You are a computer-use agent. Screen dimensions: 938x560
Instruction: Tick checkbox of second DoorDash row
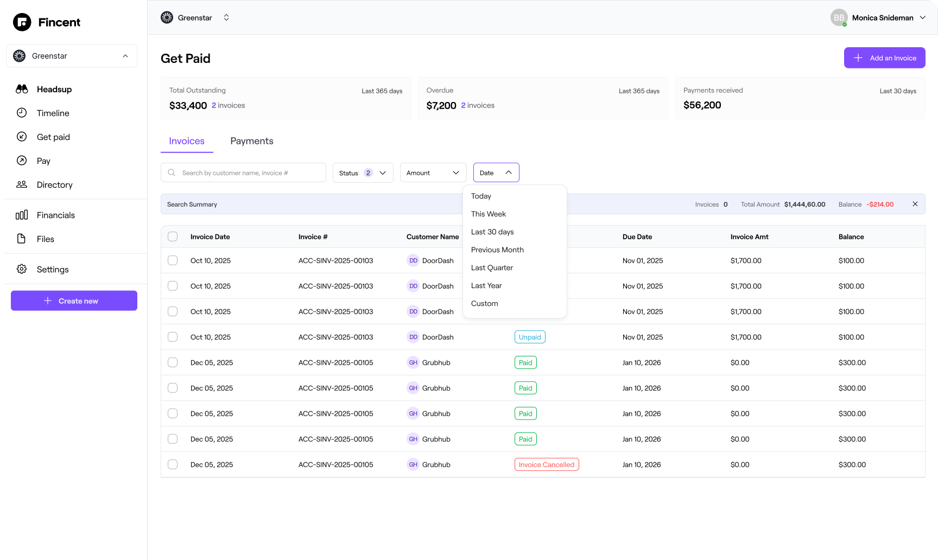click(173, 286)
